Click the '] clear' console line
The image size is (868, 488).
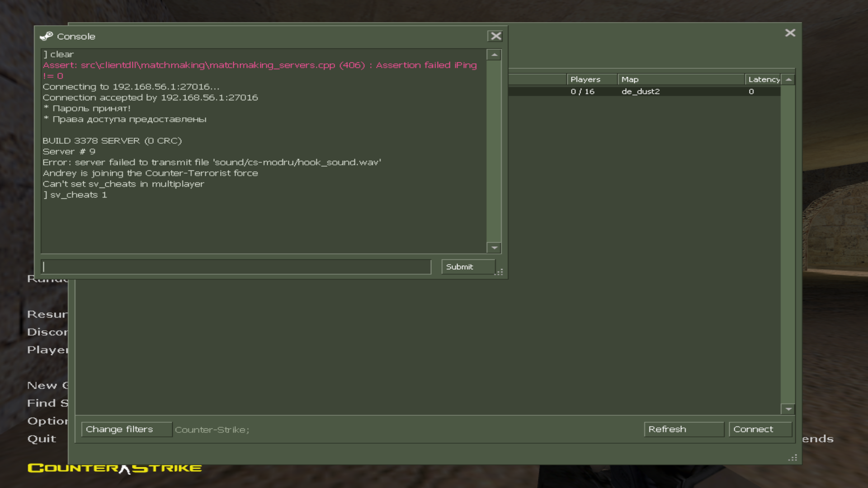point(58,54)
